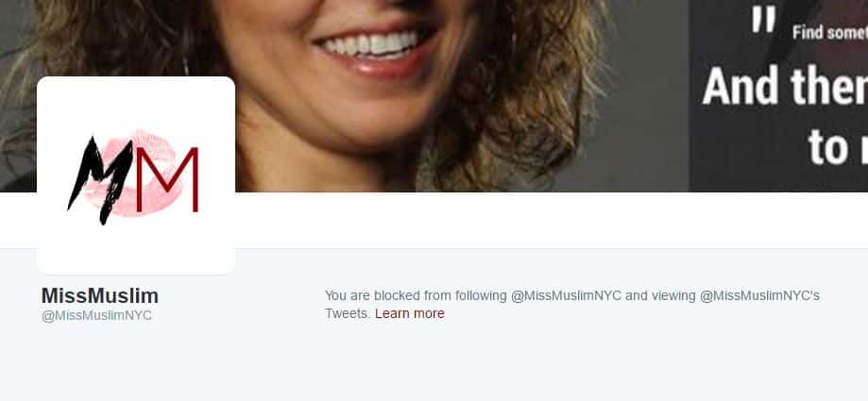
Task: Click the "Find somet" banner text
Action: (830, 32)
